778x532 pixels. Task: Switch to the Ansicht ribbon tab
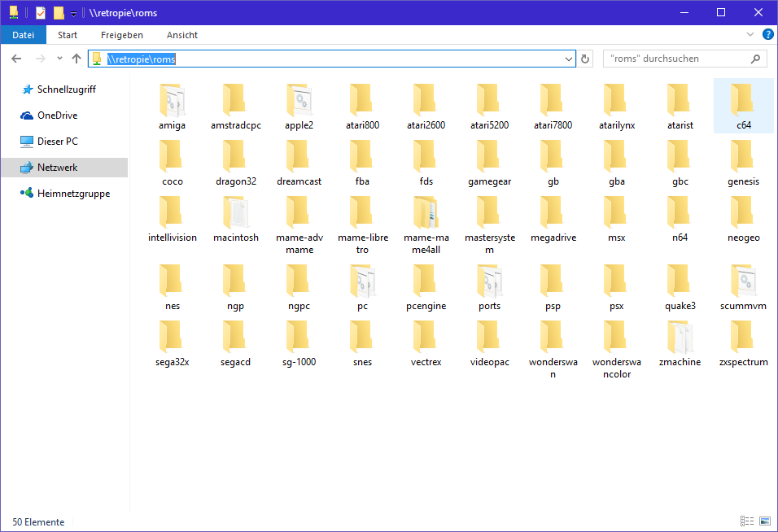[182, 35]
